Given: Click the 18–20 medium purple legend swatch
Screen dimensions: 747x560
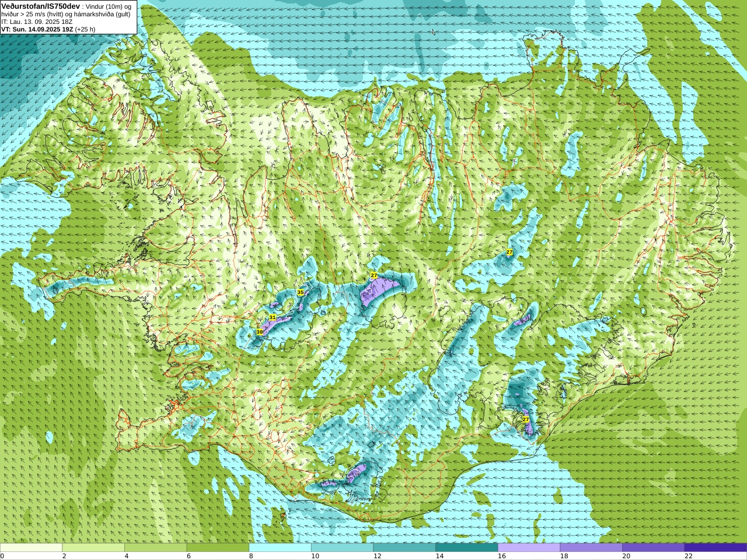Looking at the screenshot, I should pyautogui.click(x=591, y=548).
